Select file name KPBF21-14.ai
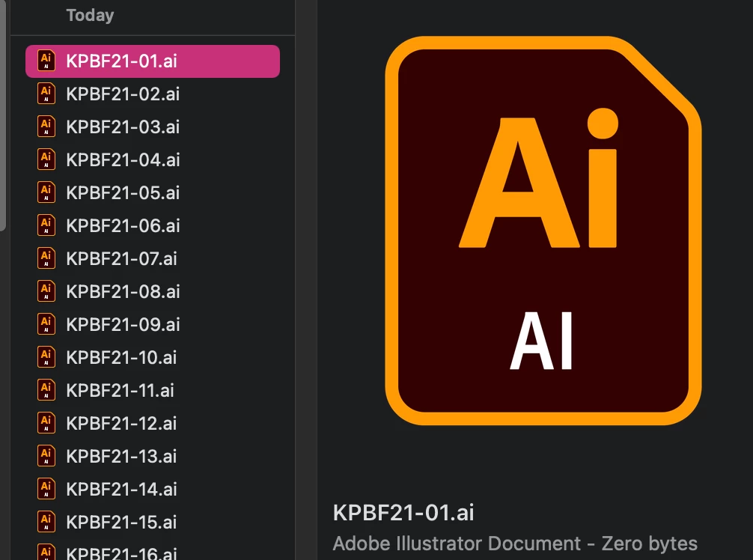 tap(121, 490)
